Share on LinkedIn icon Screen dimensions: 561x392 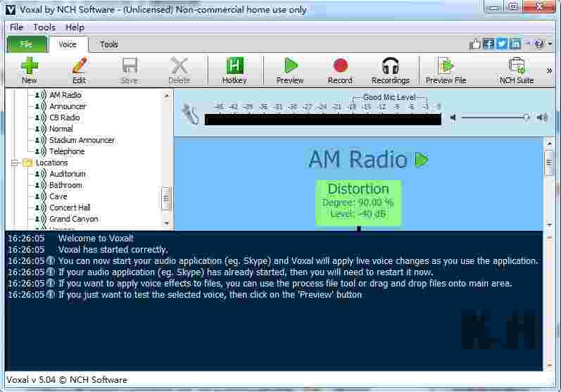[x=515, y=44]
